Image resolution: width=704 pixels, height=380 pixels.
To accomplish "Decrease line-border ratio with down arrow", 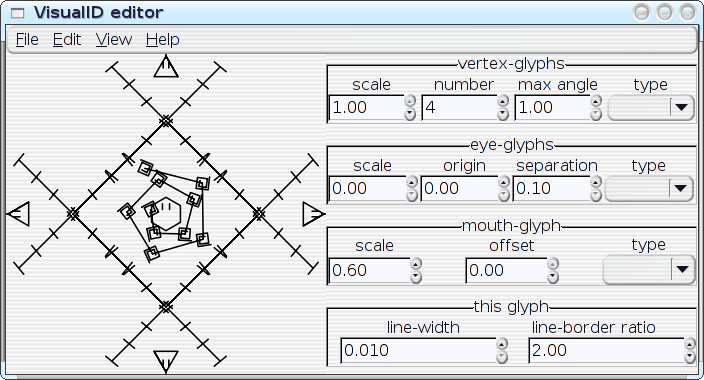I will (690, 358).
